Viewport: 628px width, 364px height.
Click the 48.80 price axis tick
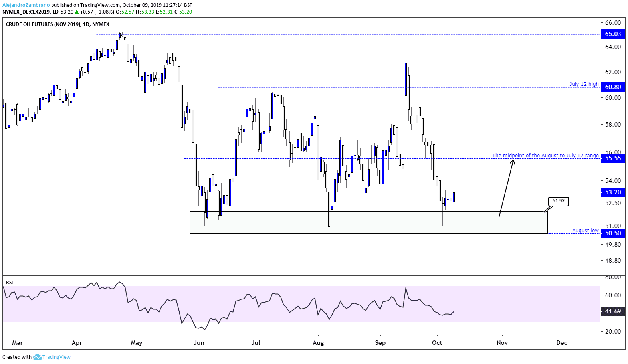pyautogui.click(x=613, y=261)
